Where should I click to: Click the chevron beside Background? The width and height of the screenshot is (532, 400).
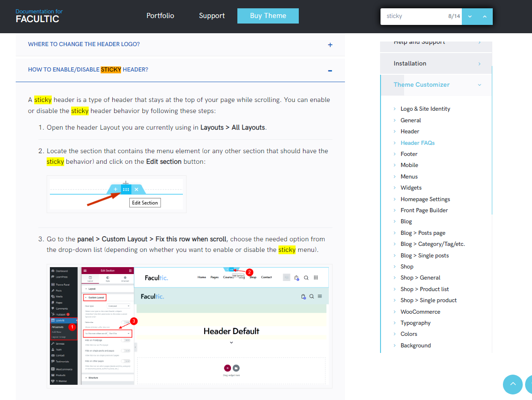(x=394, y=346)
